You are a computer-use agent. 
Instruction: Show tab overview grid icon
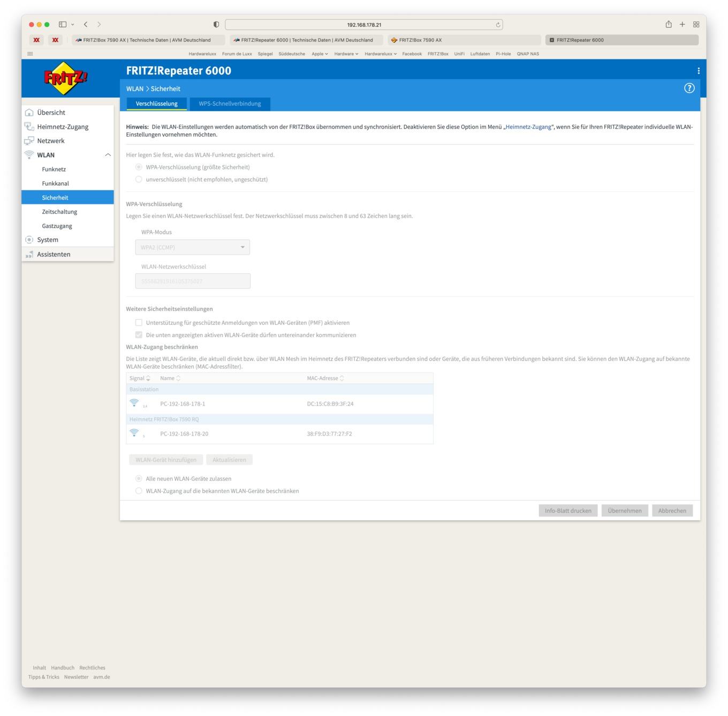[x=696, y=24]
